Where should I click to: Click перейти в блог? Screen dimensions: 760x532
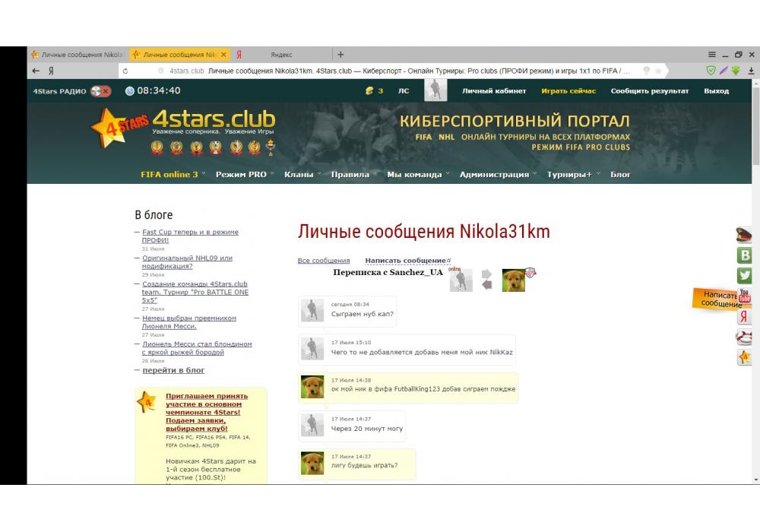[173, 370]
